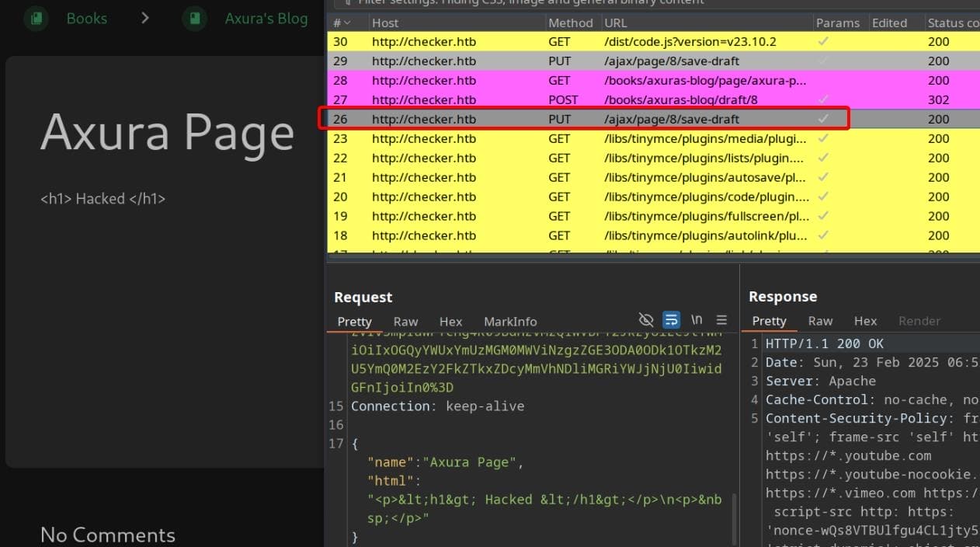This screenshot has width=980, height=547.
Task: Select the Render tab in Response panel
Action: [919, 321]
